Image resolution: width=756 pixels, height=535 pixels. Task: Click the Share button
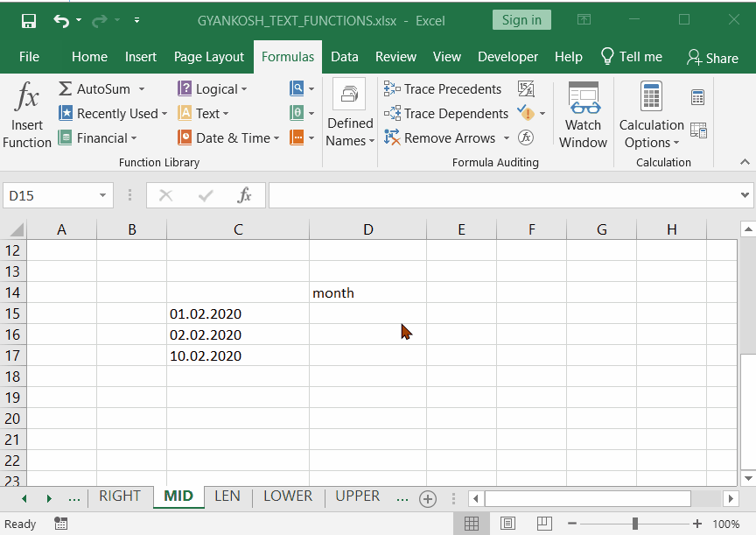(x=712, y=58)
